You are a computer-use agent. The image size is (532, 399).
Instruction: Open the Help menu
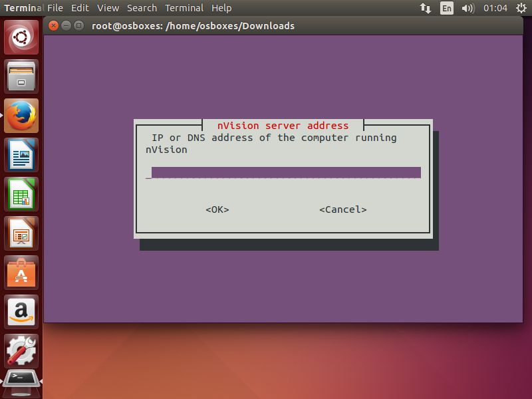[x=221, y=8]
